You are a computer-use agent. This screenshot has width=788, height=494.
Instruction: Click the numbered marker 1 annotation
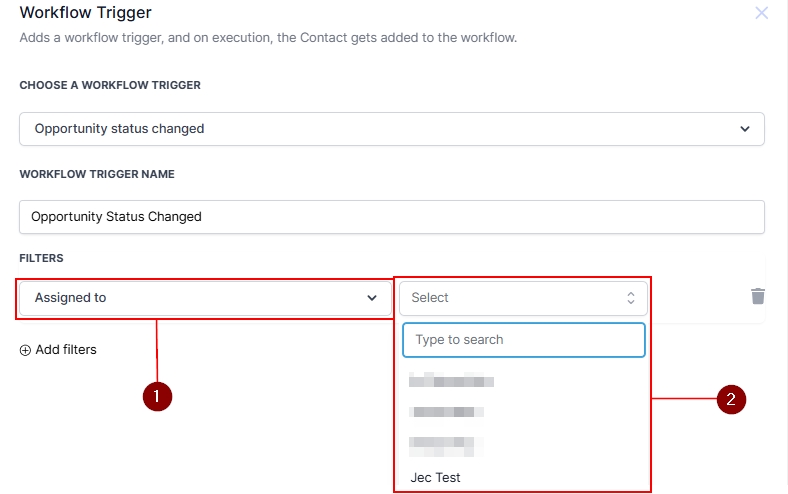coord(157,397)
